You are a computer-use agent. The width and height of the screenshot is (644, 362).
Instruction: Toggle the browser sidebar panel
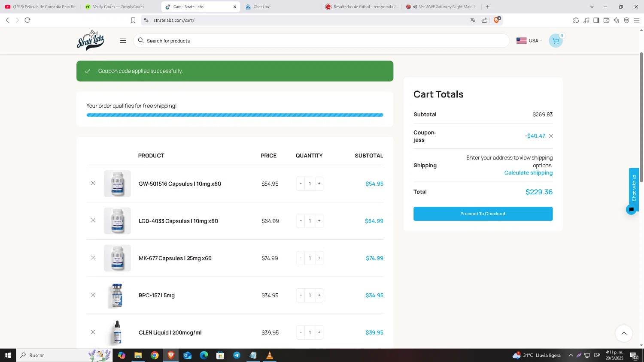tap(596, 20)
